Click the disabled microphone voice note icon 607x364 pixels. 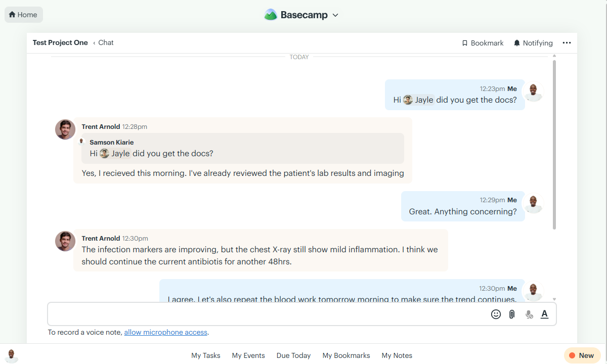tap(529, 314)
